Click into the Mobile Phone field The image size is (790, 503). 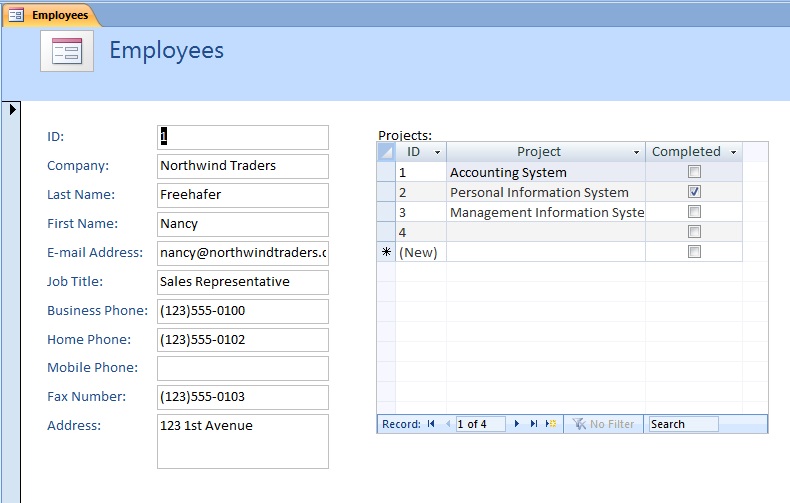(243, 368)
